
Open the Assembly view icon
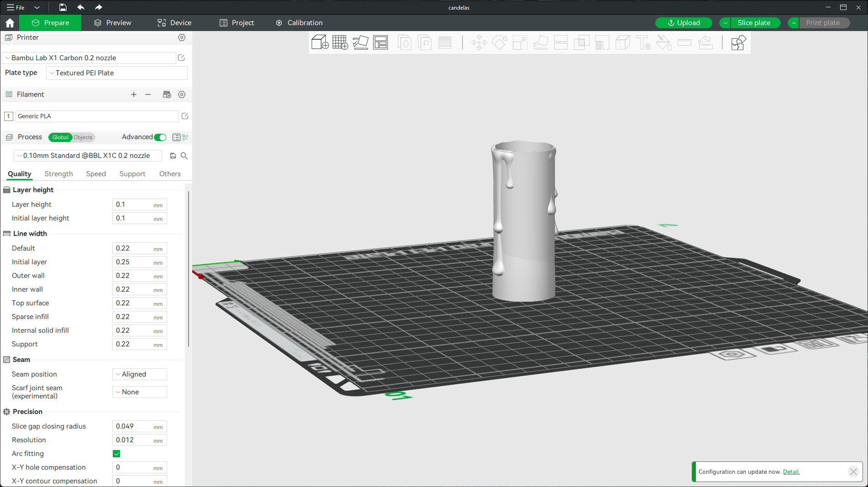point(738,42)
